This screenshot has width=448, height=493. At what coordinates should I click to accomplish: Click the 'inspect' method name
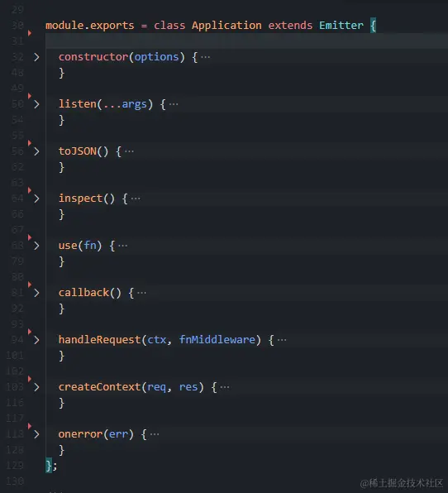point(81,199)
